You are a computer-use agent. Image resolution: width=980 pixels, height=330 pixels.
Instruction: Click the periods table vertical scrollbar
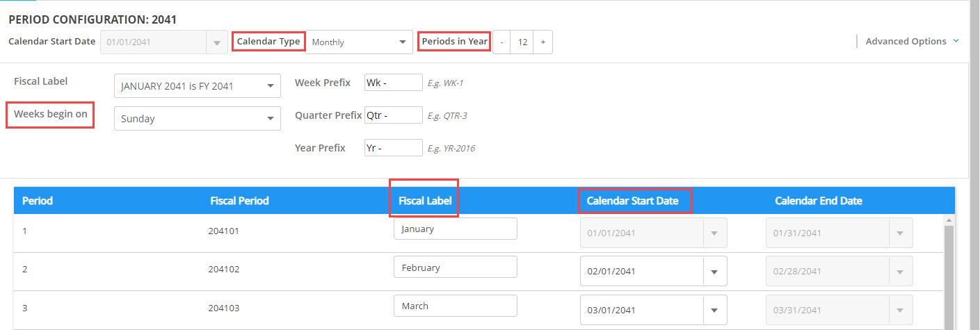coord(947,278)
